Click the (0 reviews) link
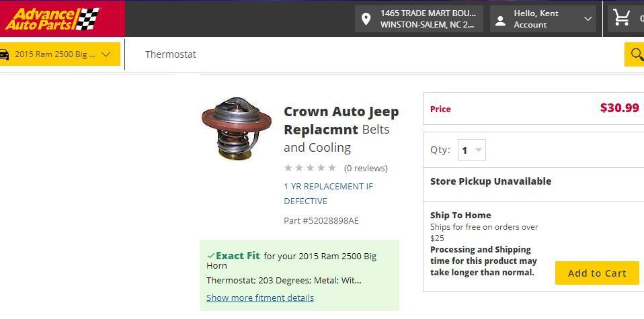 click(366, 168)
